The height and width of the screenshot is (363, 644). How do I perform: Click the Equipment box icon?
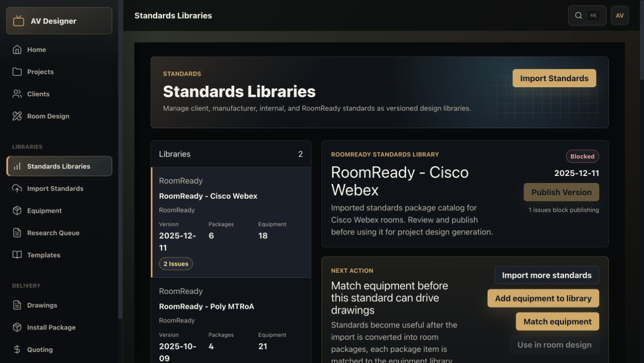[17, 210]
